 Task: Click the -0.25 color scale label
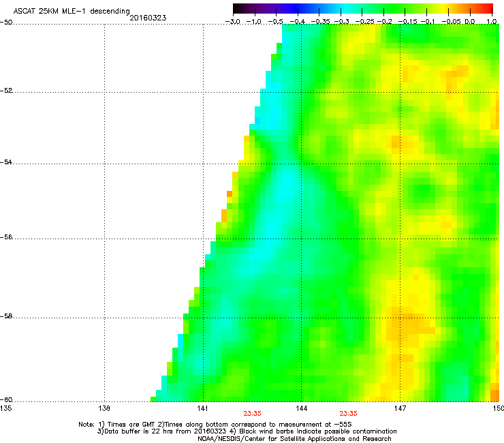tap(365, 22)
